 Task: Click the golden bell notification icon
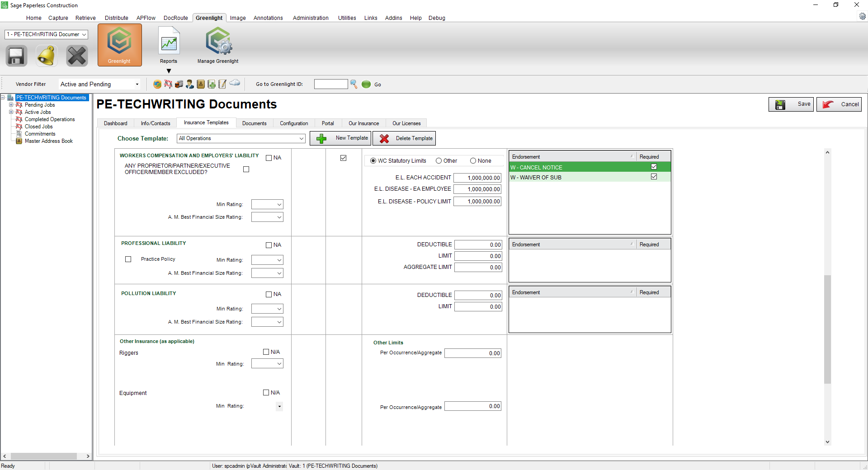(47, 56)
